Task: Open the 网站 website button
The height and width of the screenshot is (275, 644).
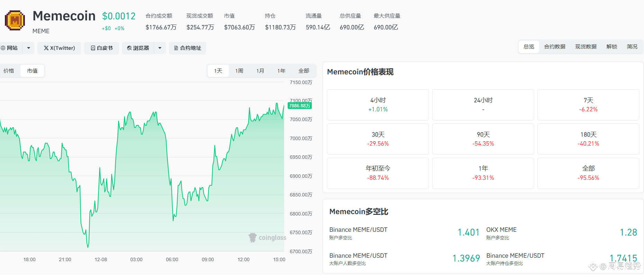Action: (11, 48)
